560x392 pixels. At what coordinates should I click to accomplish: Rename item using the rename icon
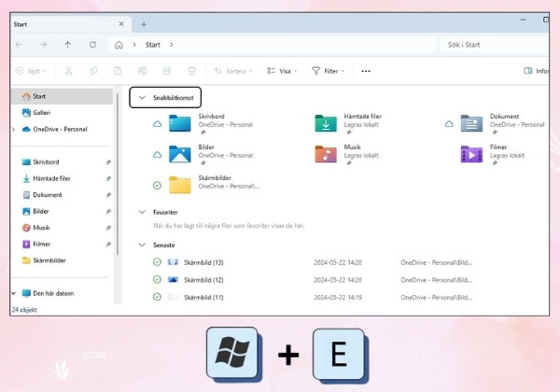142,71
